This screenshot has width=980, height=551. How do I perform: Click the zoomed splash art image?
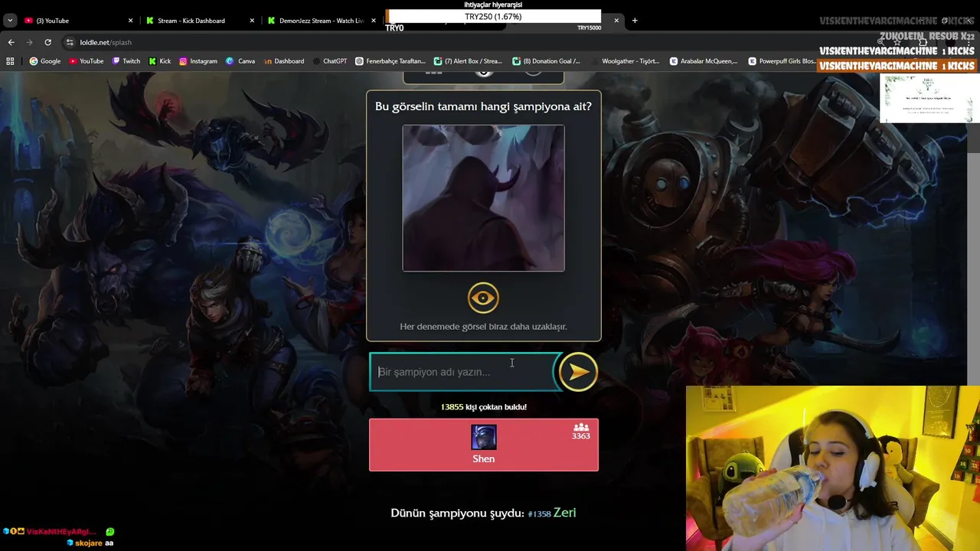483,198
